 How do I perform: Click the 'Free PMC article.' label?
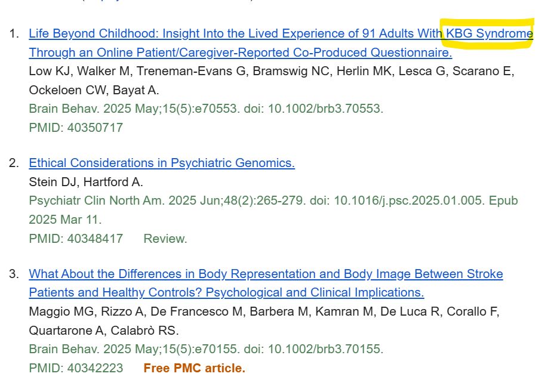pyautogui.click(x=194, y=368)
